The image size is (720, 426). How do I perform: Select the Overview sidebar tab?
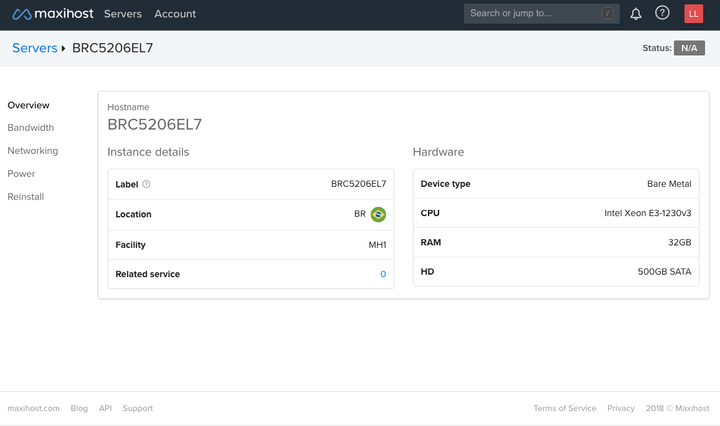(28, 105)
